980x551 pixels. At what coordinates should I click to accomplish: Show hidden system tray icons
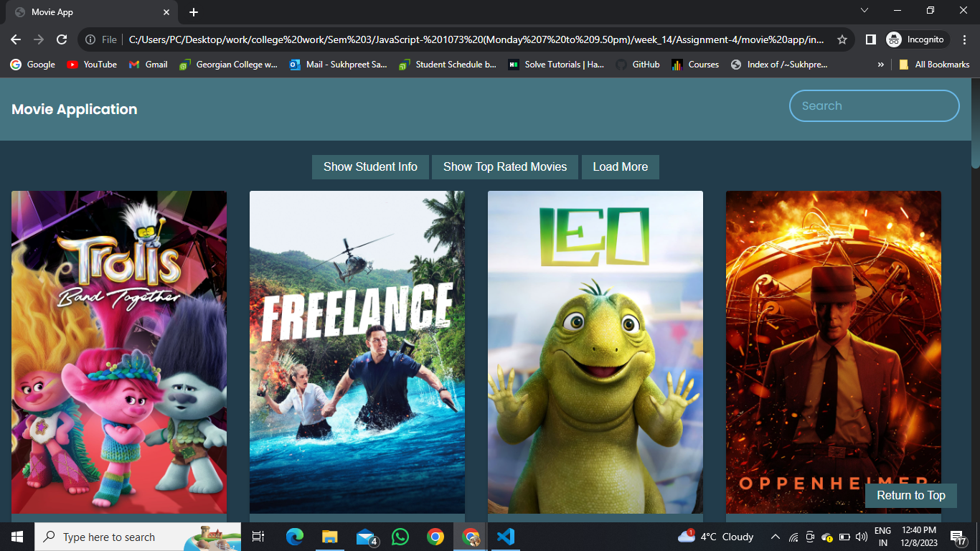pos(776,537)
